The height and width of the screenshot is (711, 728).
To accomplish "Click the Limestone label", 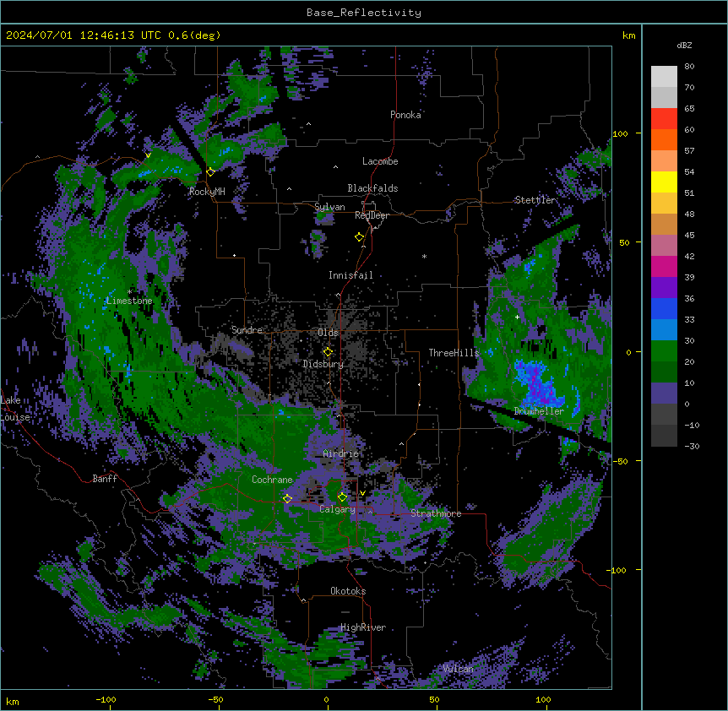I will 129,301.
